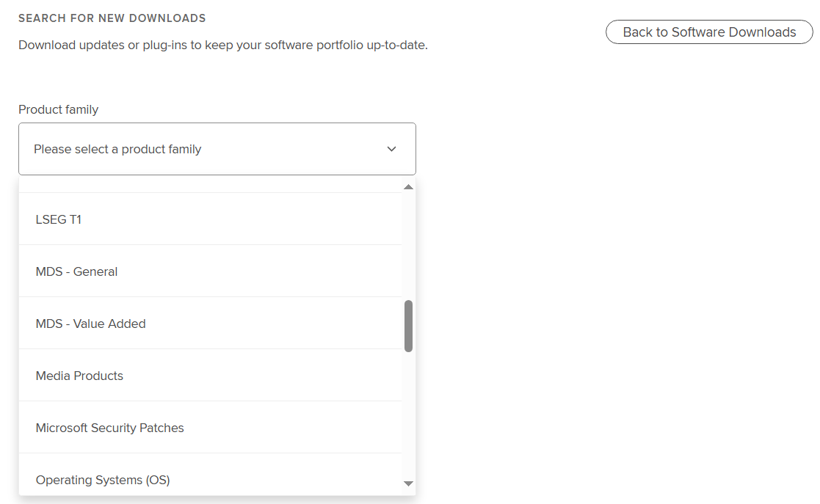Click scrollbar track above the thumb
This screenshot has height=504, width=820.
(x=409, y=242)
